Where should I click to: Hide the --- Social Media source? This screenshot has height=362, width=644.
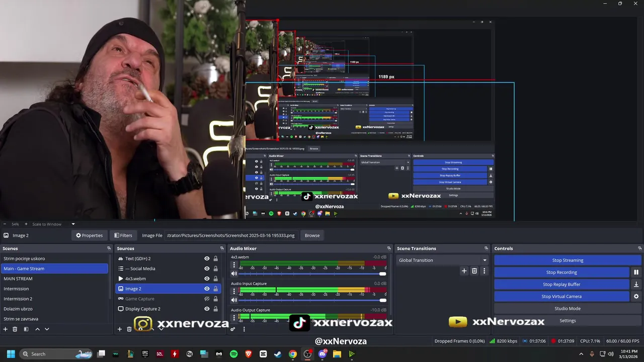tap(207, 268)
